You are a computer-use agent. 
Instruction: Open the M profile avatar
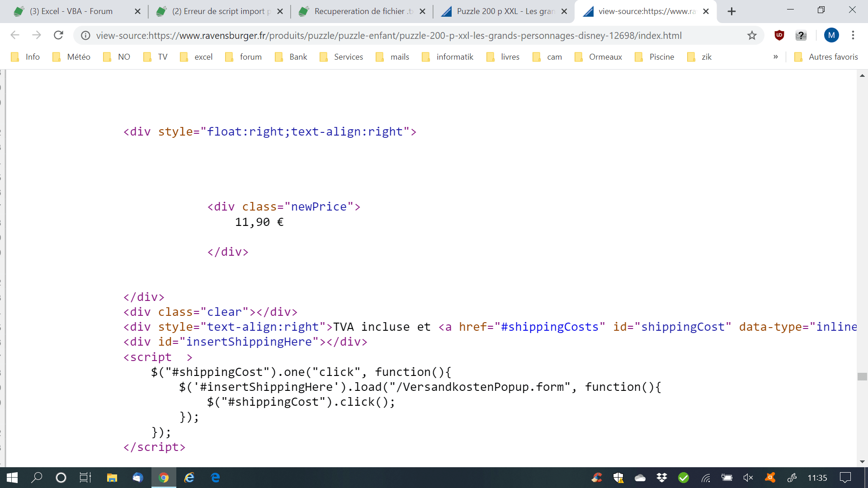click(x=831, y=35)
